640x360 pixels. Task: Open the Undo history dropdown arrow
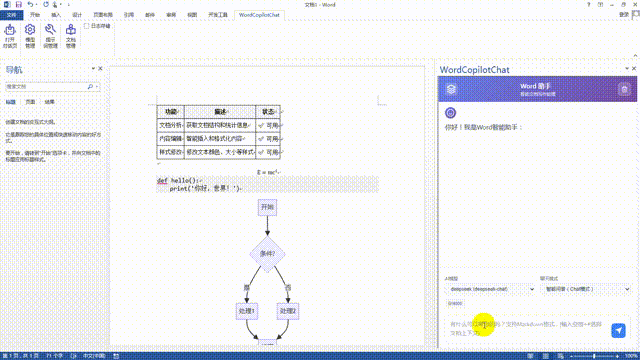(x=36, y=4)
